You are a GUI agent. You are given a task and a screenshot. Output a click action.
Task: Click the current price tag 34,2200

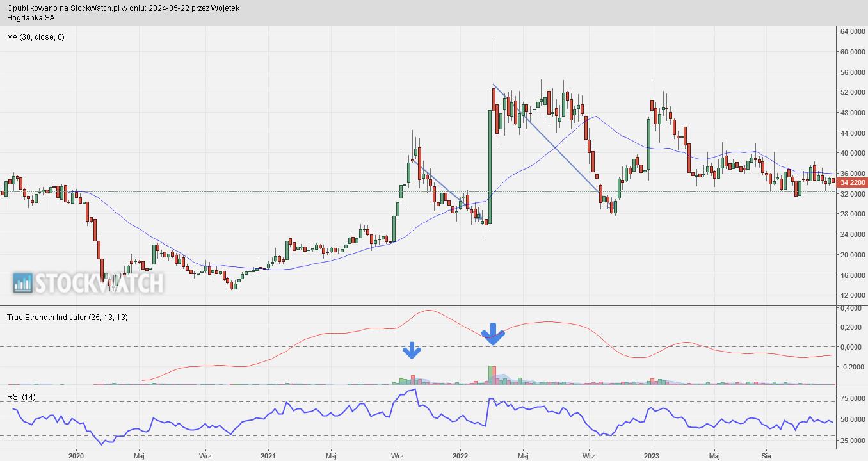pyautogui.click(x=852, y=182)
